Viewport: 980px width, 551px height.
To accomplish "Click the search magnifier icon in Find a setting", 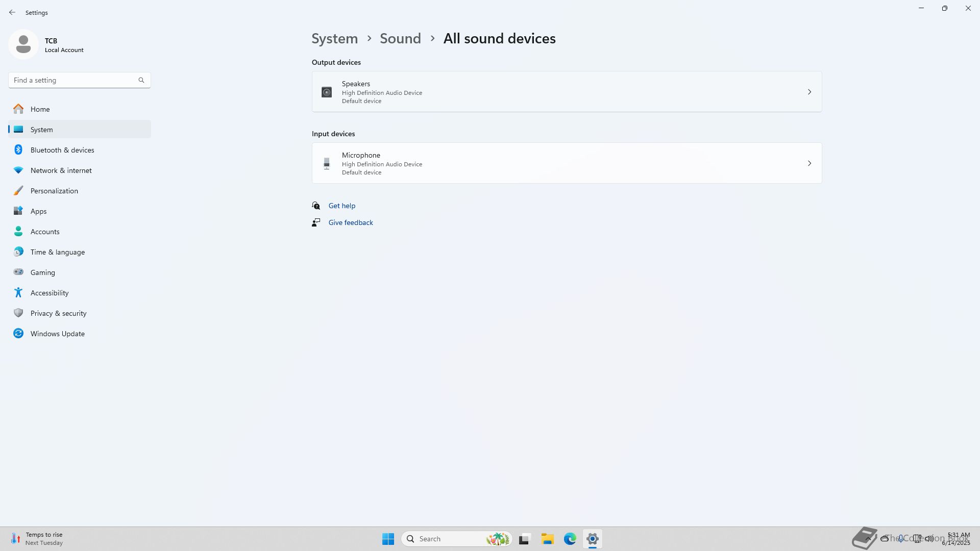I will (141, 80).
